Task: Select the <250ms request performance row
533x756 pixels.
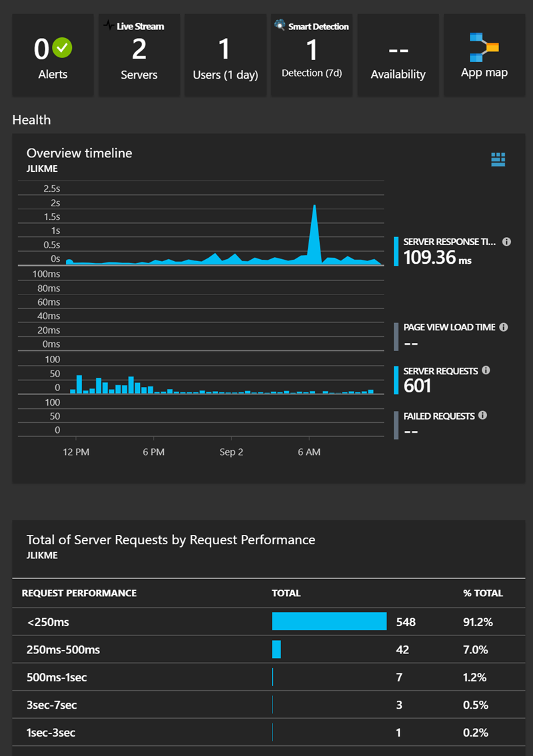Action: pos(50,621)
